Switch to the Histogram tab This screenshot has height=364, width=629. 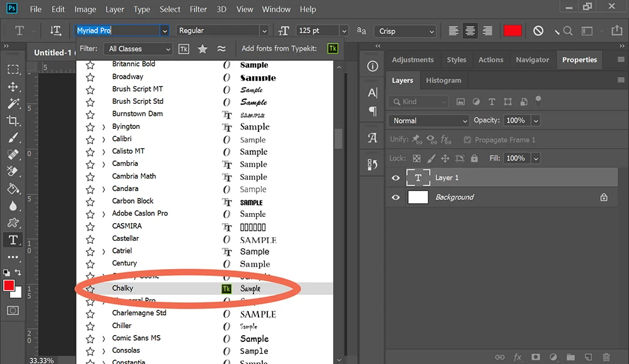click(443, 80)
